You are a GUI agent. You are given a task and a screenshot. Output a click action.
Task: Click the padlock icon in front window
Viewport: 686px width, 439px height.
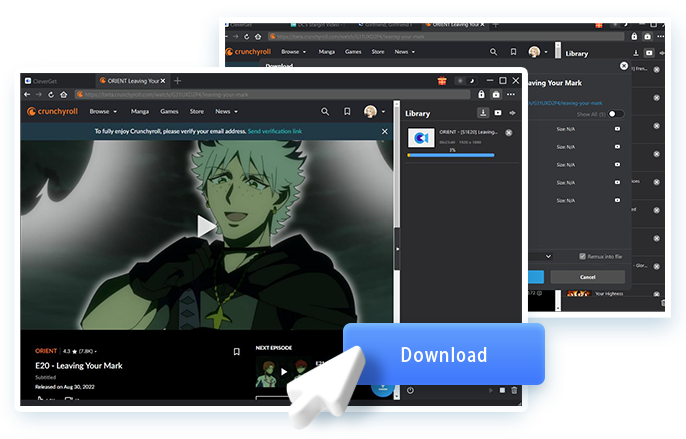click(x=481, y=94)
